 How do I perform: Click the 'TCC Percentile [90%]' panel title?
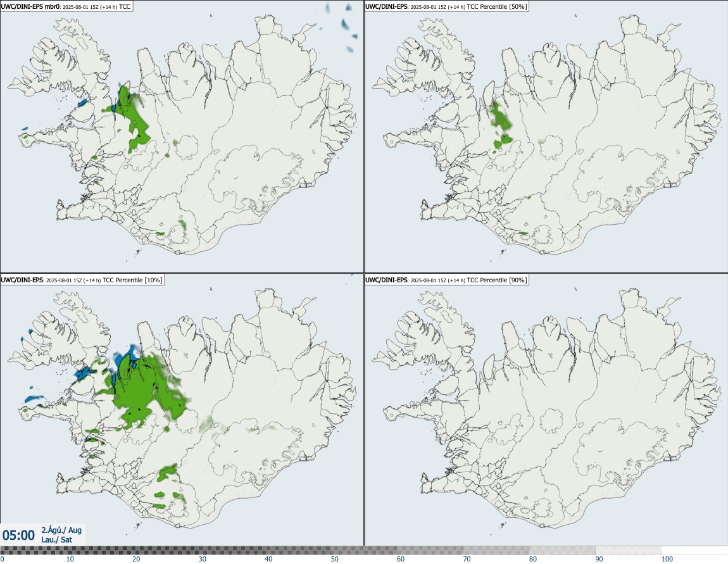(447, 280)
